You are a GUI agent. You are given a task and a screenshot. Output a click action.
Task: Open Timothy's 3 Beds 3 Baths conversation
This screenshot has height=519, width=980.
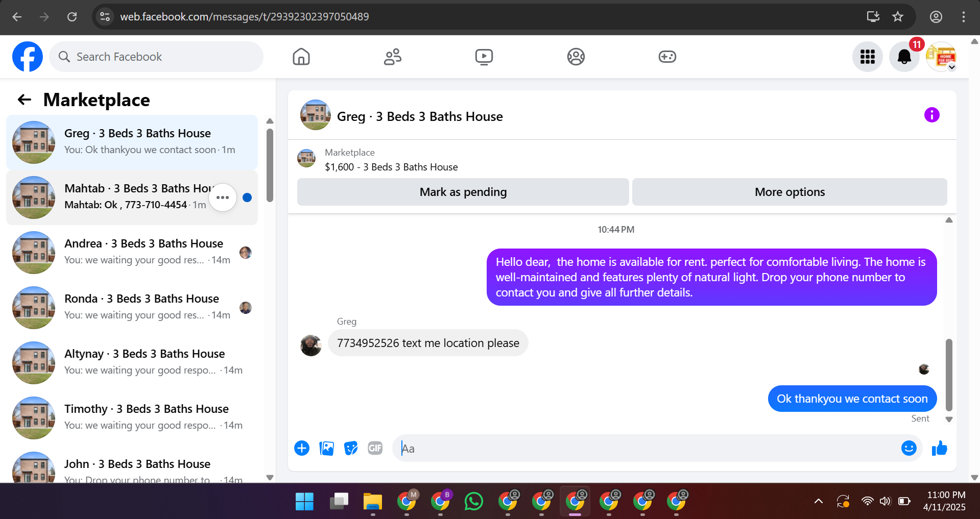point(132,417)
